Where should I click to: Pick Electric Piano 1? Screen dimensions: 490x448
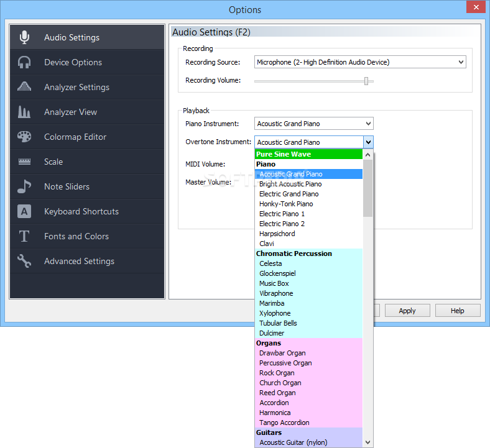309,214
